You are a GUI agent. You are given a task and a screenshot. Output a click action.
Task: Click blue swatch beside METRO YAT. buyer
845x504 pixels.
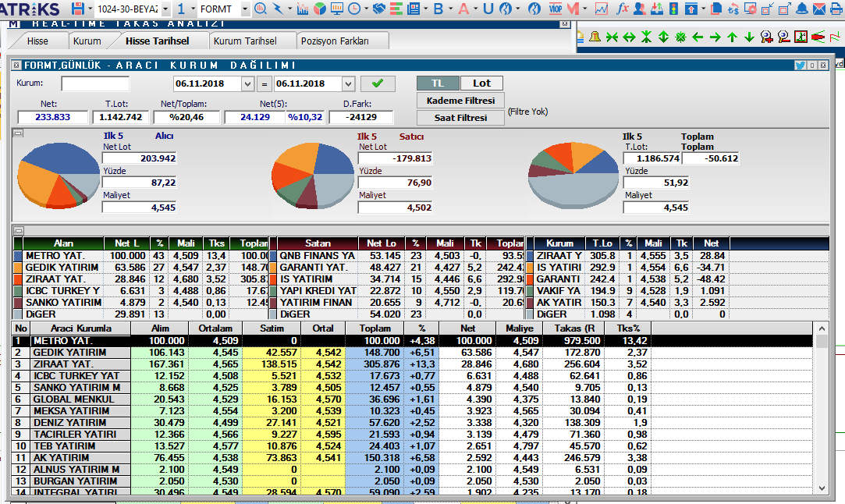pyautogui.click(x=18, y=256)
